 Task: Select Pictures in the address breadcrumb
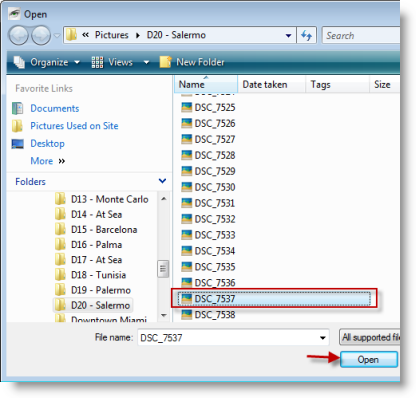click(111, 35)
